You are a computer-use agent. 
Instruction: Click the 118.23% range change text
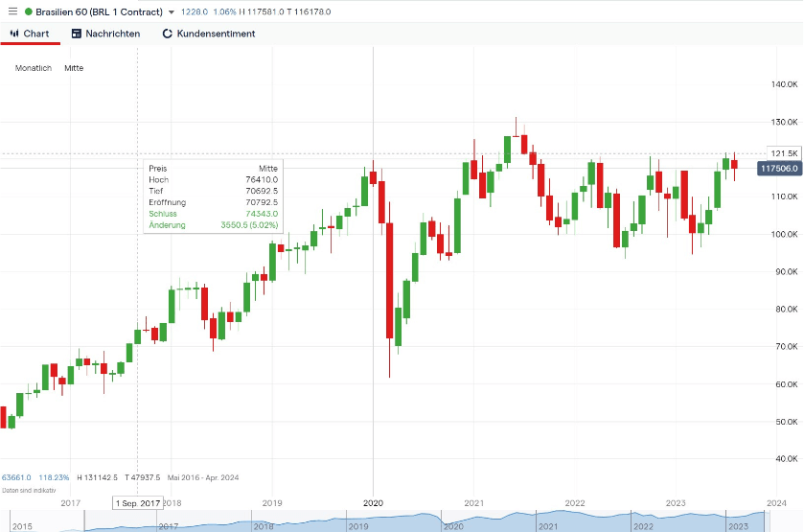tap(54, 477)
